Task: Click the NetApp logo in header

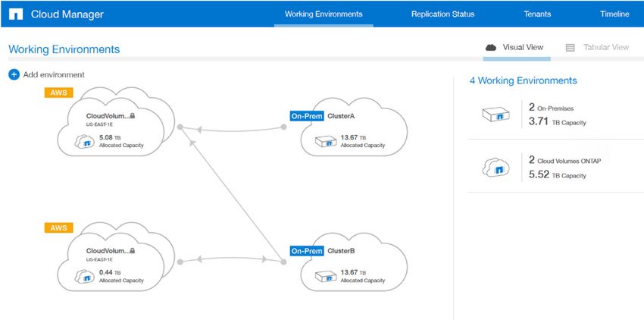Action: (16, 14)
